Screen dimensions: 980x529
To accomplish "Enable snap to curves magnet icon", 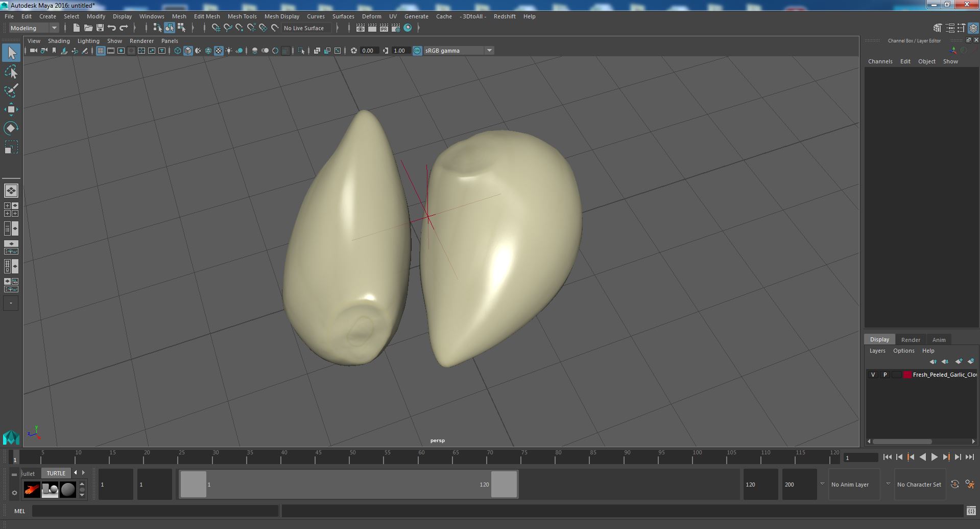I will pyautogui.click(x=227, y=28).
